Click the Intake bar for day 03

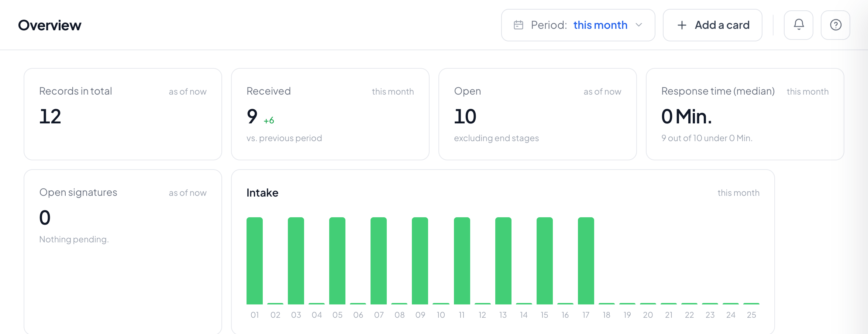[296, 261]
